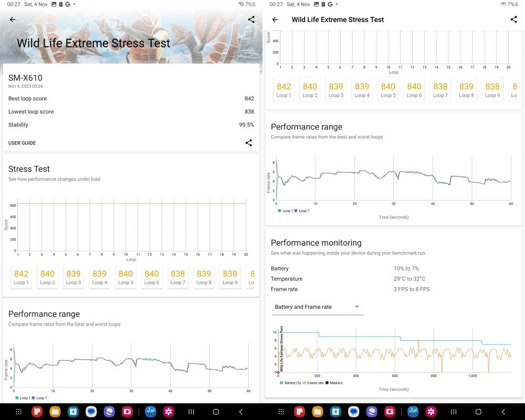Tap the share icon over the left banner image
The image size is (525, 420).
(x=251, y=19)
